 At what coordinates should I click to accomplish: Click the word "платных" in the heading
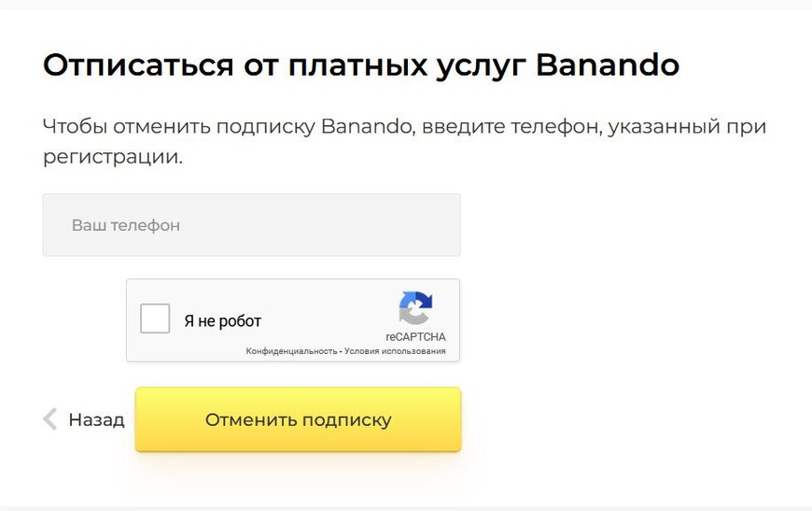pos(354,65)
